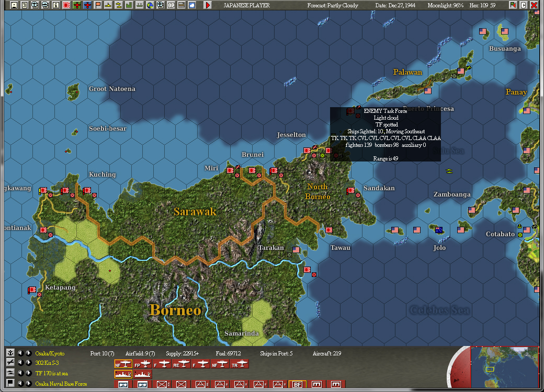Click the ship icon beside TF 170
This screenshot has height=392, width=544.
tap(10, 373)
